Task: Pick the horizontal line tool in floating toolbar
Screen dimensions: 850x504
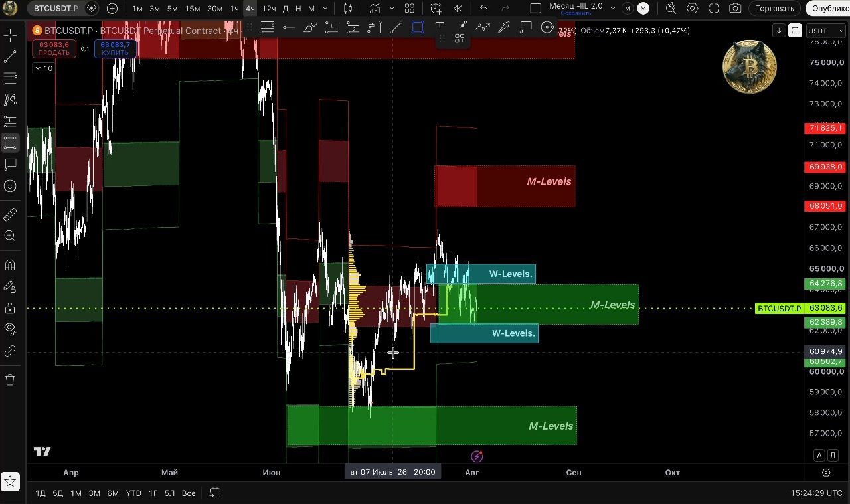Action: click(288, 27)
